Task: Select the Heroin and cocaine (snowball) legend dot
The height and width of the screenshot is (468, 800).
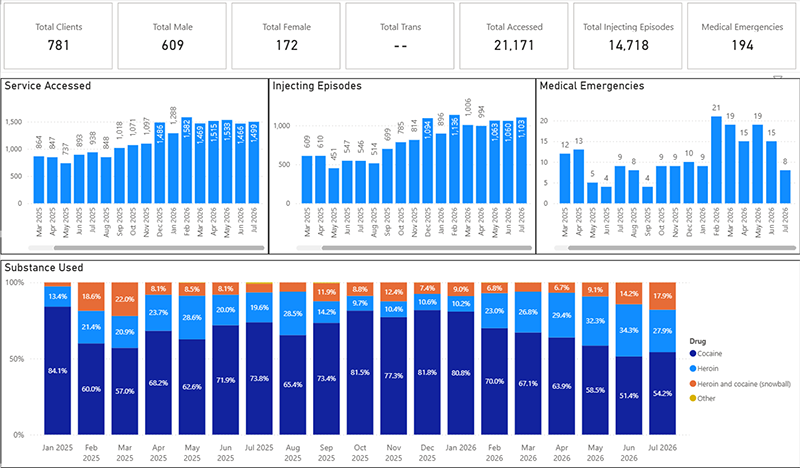Action: pyautogui.click(x=693, y=383)
